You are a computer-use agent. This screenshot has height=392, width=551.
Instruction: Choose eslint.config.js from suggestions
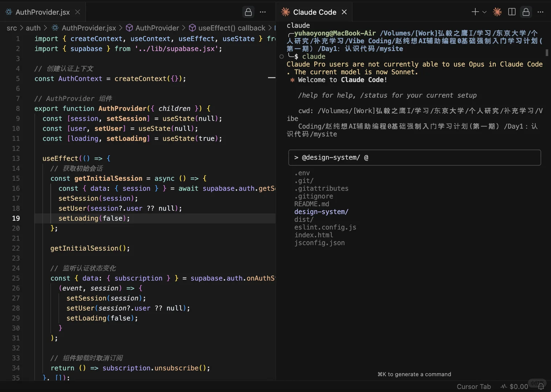pos(325,227)
